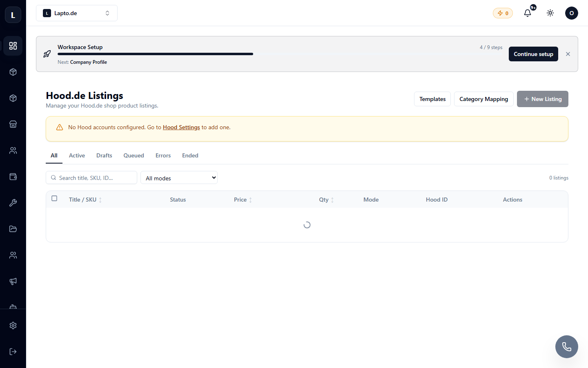Click the Actions column header

click(x=512, y=200)
